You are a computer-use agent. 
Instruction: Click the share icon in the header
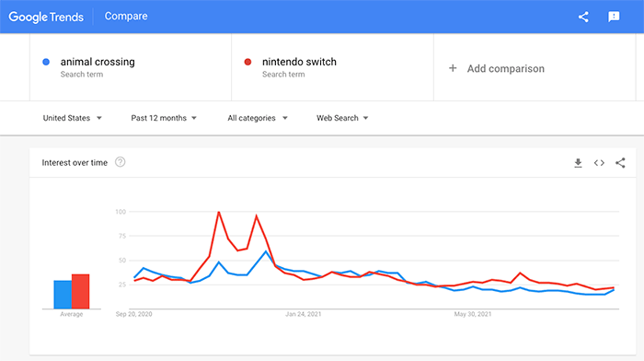(x=583, y=17)
